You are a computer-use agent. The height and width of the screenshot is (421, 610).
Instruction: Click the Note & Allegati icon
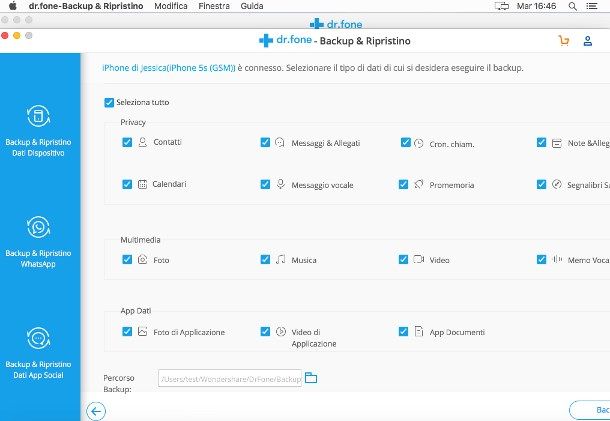557,143
